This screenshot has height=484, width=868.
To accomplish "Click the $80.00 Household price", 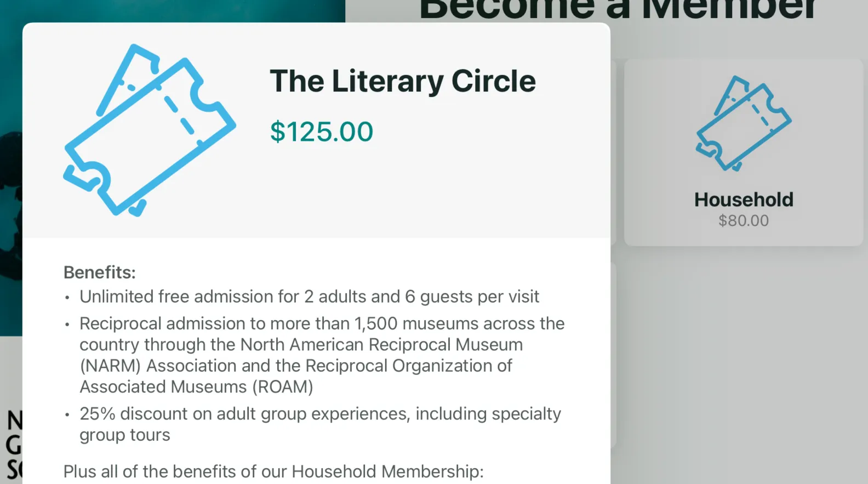I will [x=744, y=220].
